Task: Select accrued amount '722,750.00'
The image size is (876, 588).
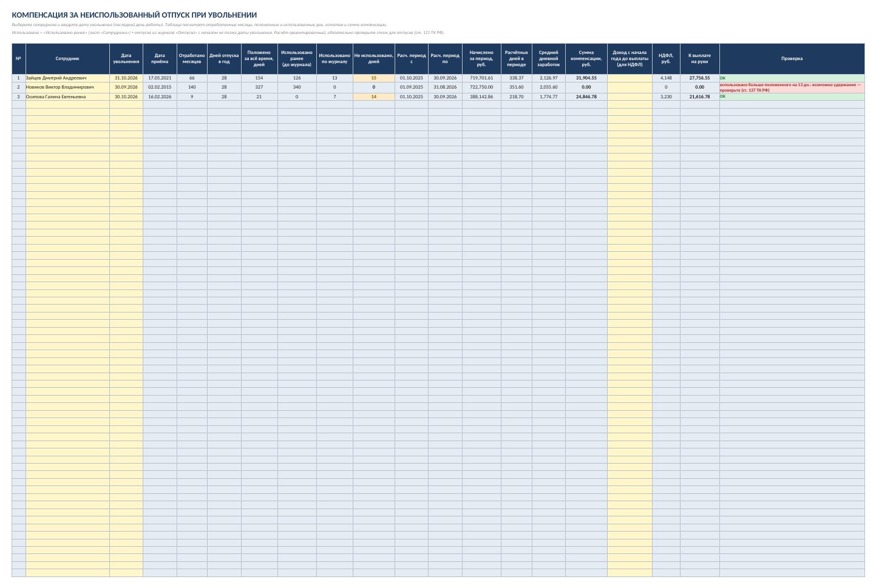Action: coord(481,87)
